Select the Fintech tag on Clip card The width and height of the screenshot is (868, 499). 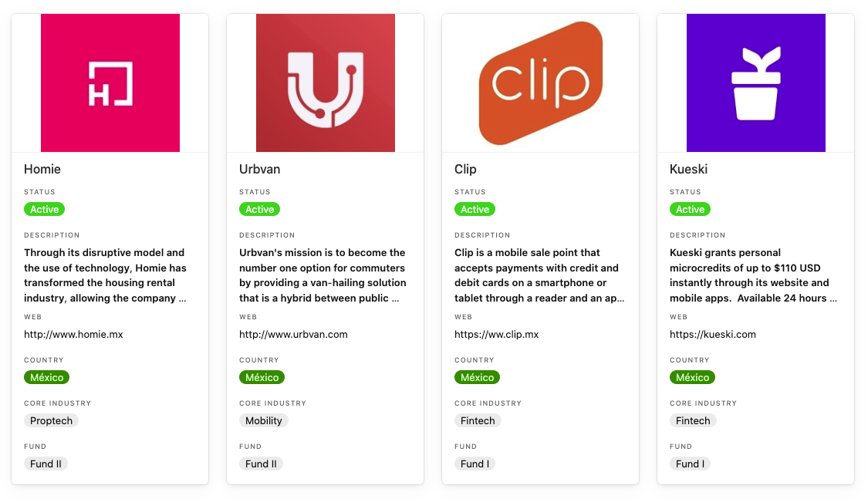pyautogui.click(x=478, y=420)
